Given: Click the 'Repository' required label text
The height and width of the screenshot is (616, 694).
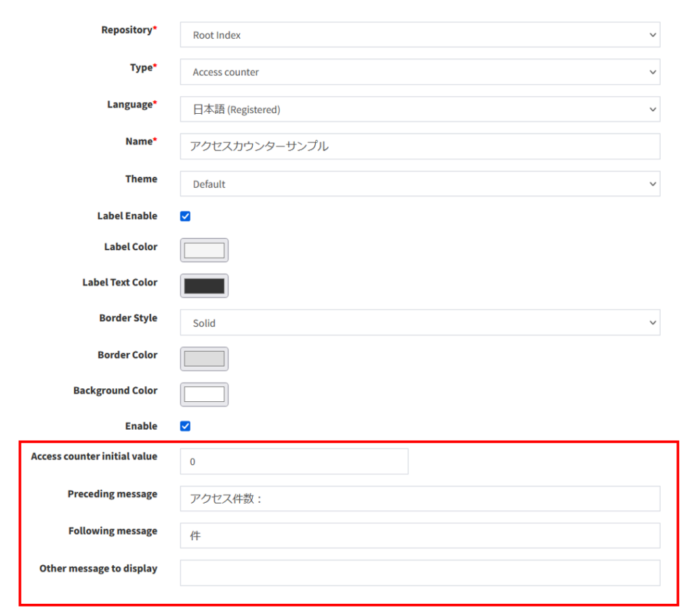Looking at the screenshot, I should pos(128,30).
